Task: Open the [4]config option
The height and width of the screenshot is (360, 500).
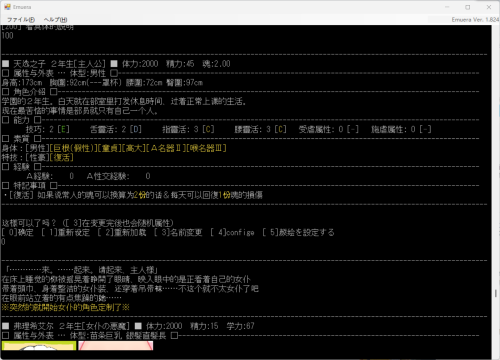Action: tap(232, 232)
